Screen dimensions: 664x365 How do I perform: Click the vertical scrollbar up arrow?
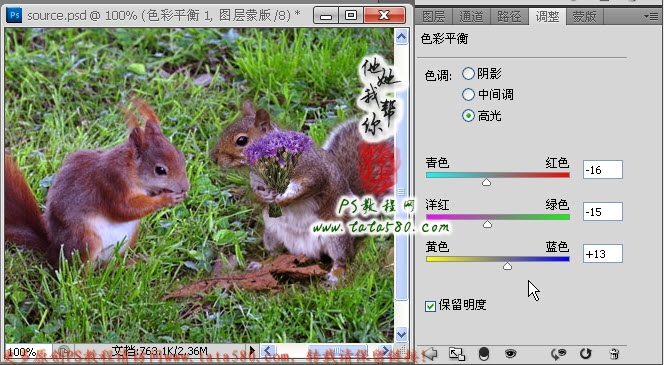point(401,37)
